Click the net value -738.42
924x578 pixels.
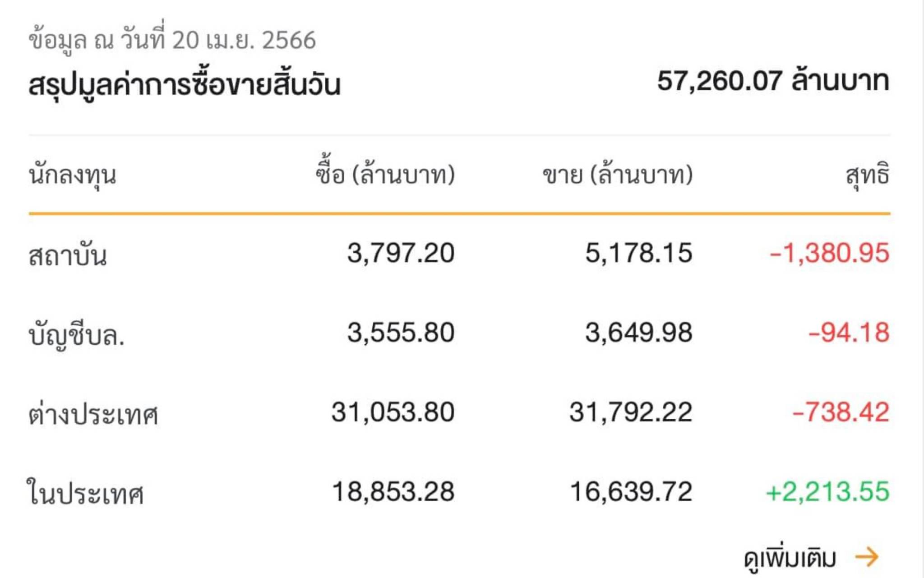click(x=841, y=412)
